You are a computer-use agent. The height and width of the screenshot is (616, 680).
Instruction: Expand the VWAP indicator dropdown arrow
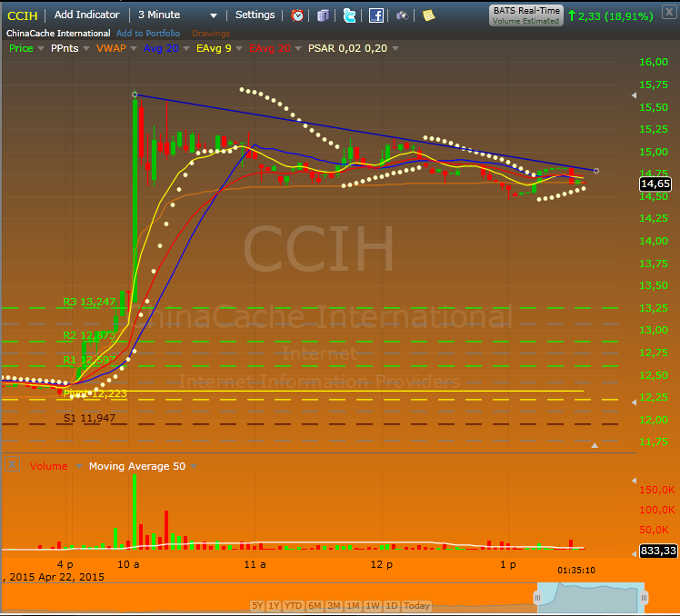(x=134, y=48)
